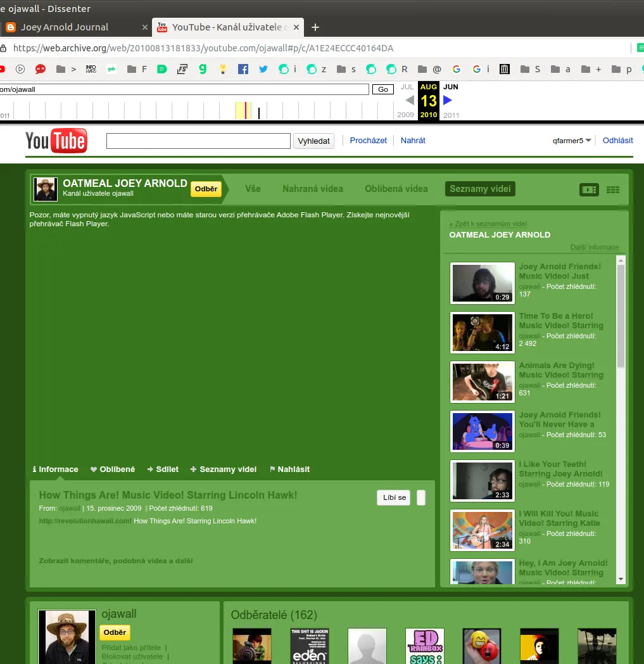Screen dimensions: 644x664
Task: Open the bookmark folder labeled +
Action: [591, 69]
